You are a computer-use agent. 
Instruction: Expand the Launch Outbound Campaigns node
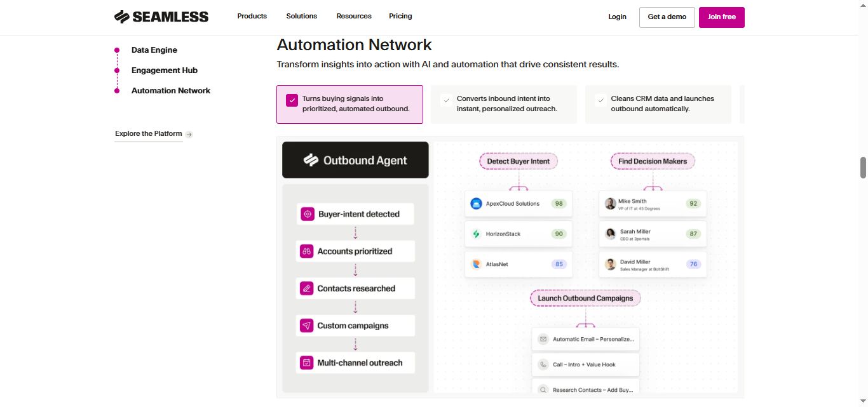(x=585, y=298)
